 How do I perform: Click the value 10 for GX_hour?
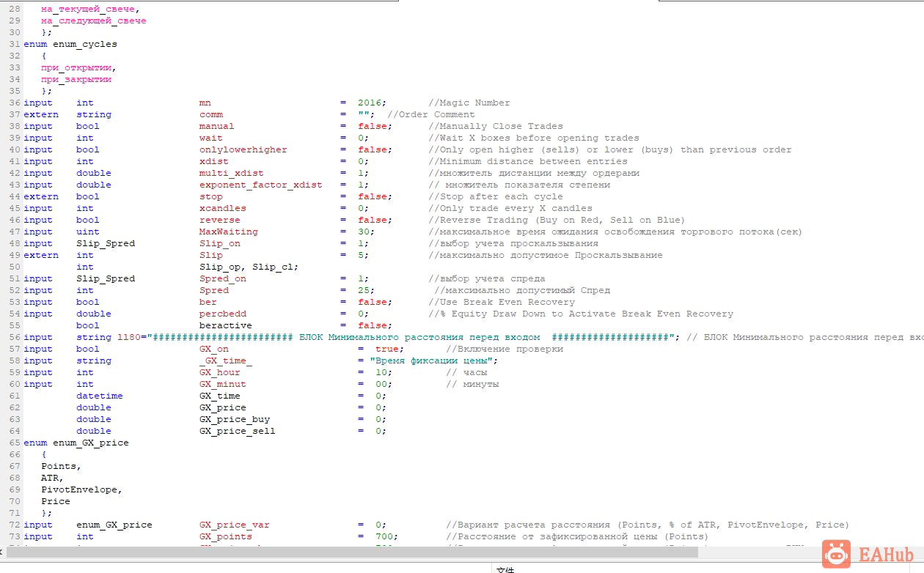(x=381, y=372)
